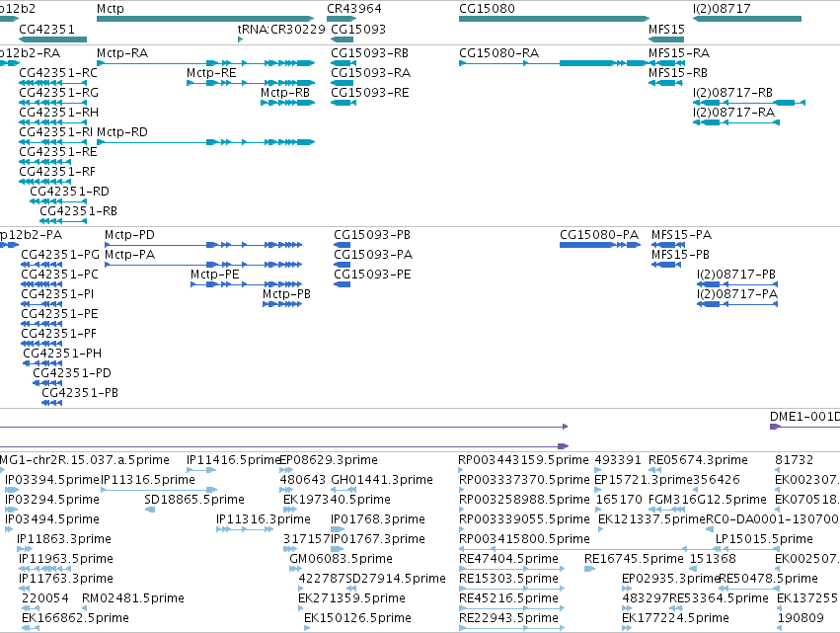
Task: Select the Mctp-PE protein label
Action: (x=215, y=275)
